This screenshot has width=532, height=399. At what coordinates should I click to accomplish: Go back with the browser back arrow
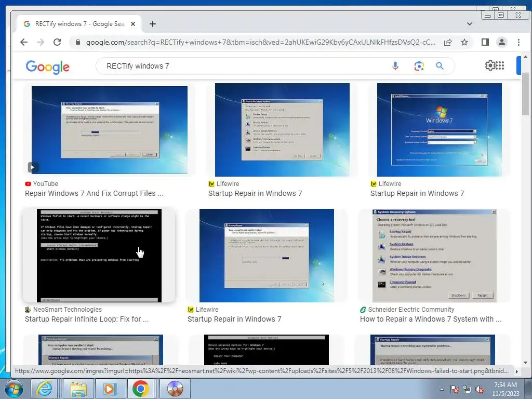click(24, 42)
